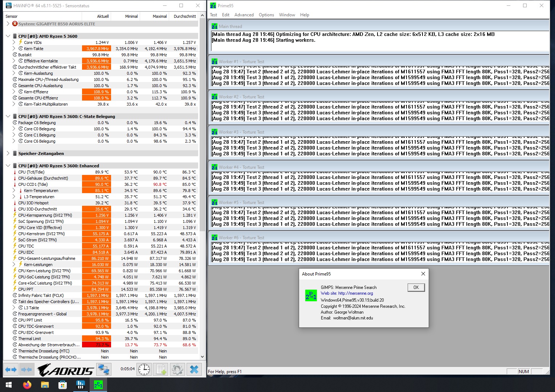Expand Kern-Takte row
Screen dimensions: 555x392
14,48
